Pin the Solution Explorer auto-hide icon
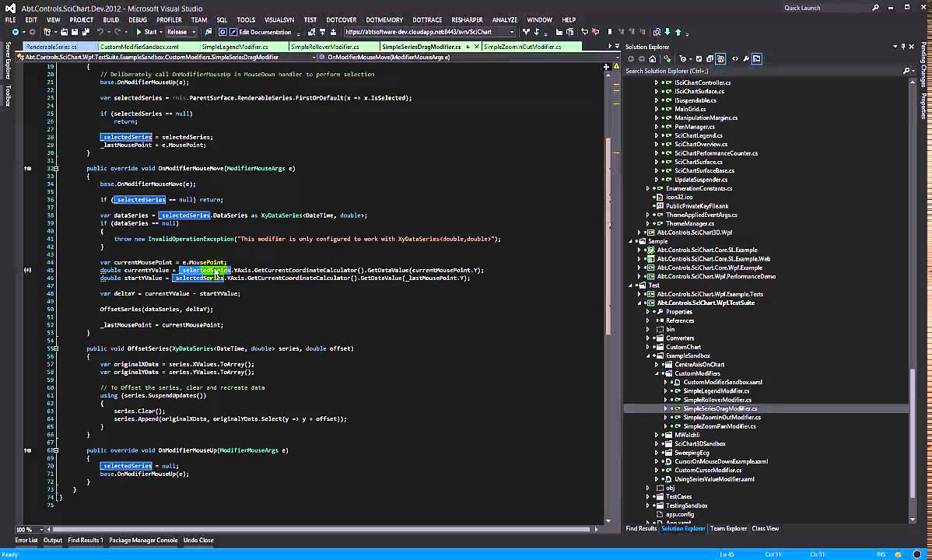 [x=903, y=47]
